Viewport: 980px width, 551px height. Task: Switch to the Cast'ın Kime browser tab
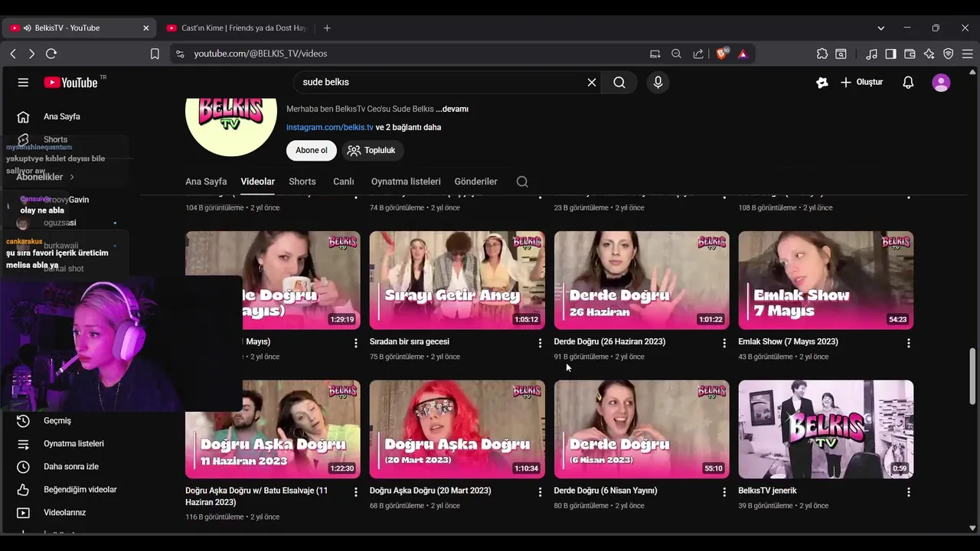(x=236, y=28)
